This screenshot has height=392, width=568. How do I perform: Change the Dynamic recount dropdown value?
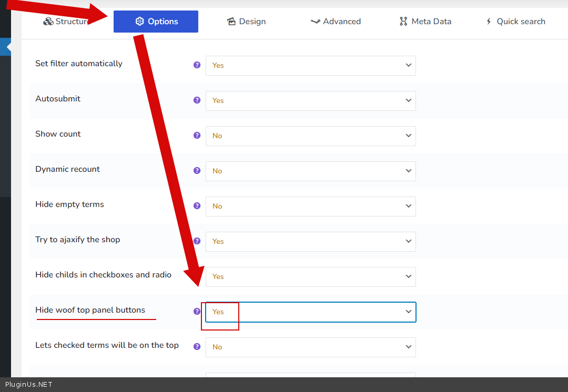(x=310, y=171)
